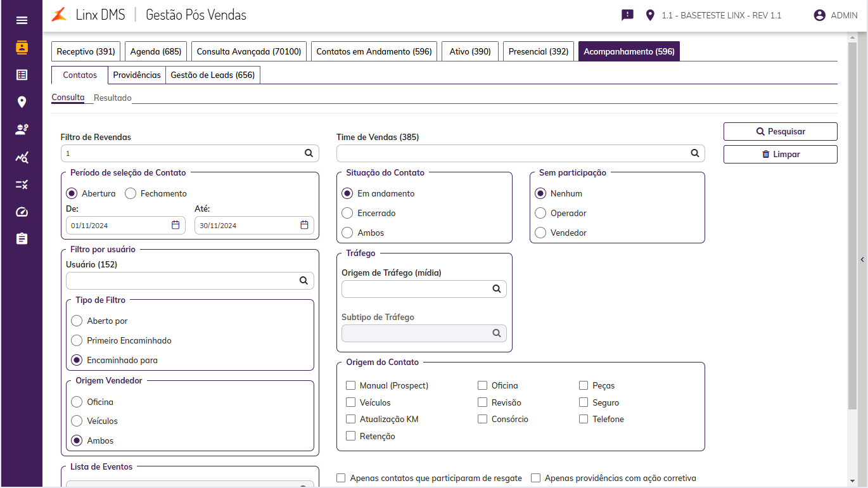This screenshot has height=488, width=868.
Task: Select Oficina in Origem Vendedor
Action: 77,402
